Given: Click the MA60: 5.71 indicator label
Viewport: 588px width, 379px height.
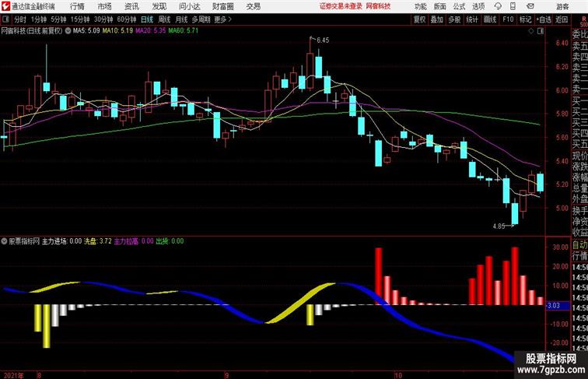Looking at the screenshot, I should tap(183, 31).
